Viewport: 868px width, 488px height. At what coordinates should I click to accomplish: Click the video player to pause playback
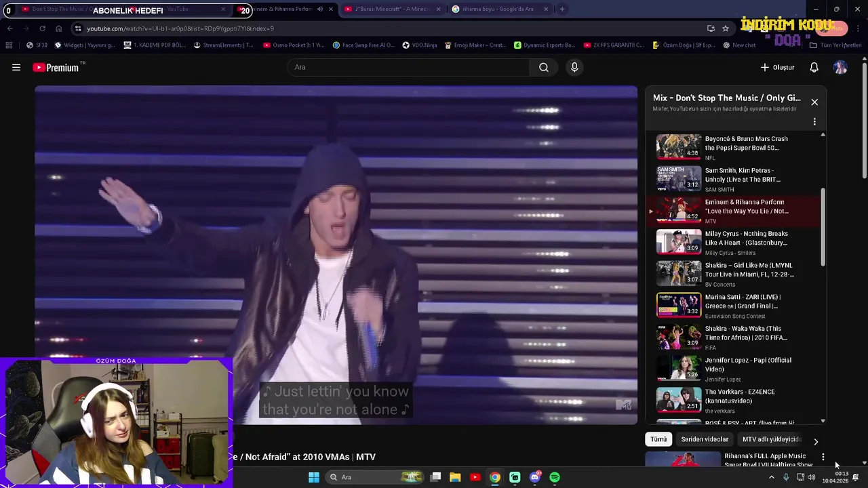[x=336, y=255]
